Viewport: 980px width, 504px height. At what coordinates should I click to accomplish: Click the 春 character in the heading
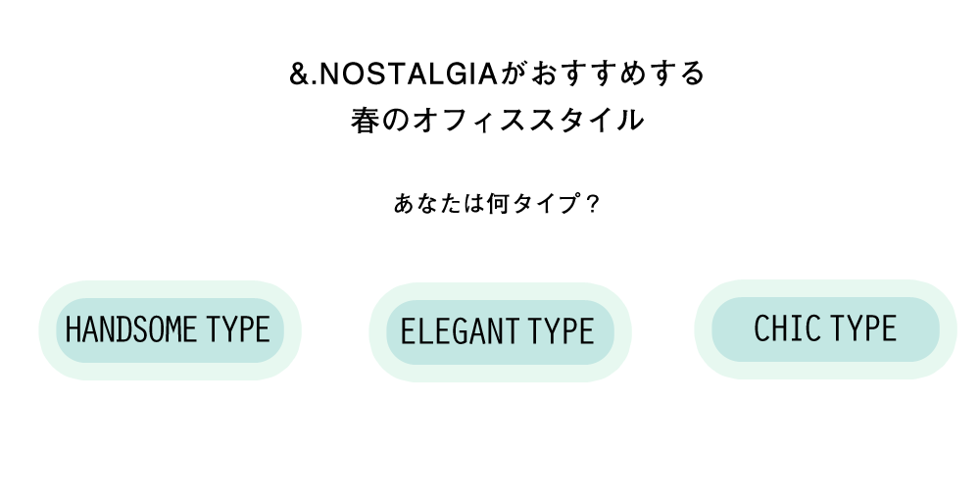tap(365, 120)
